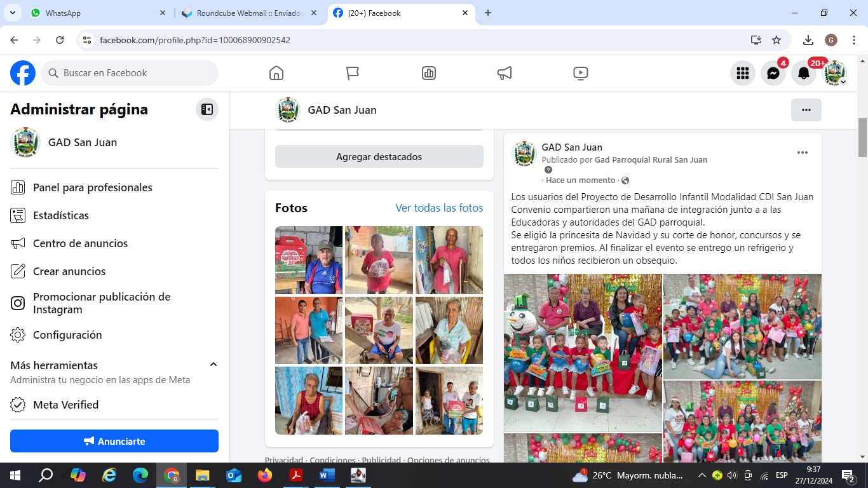Collapse the Administrar página sidebar
This screenshot has width=868, height=488.
coord(207,109)
